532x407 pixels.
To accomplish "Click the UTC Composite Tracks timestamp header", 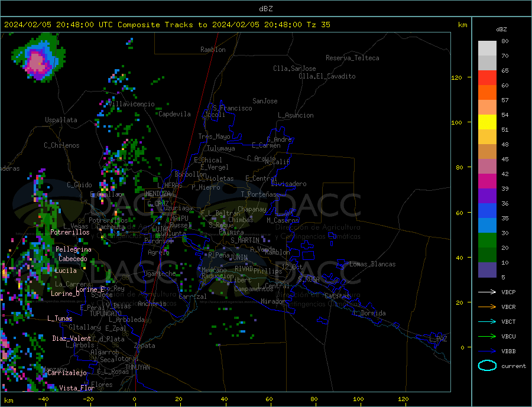I will [x=167, y=25].
